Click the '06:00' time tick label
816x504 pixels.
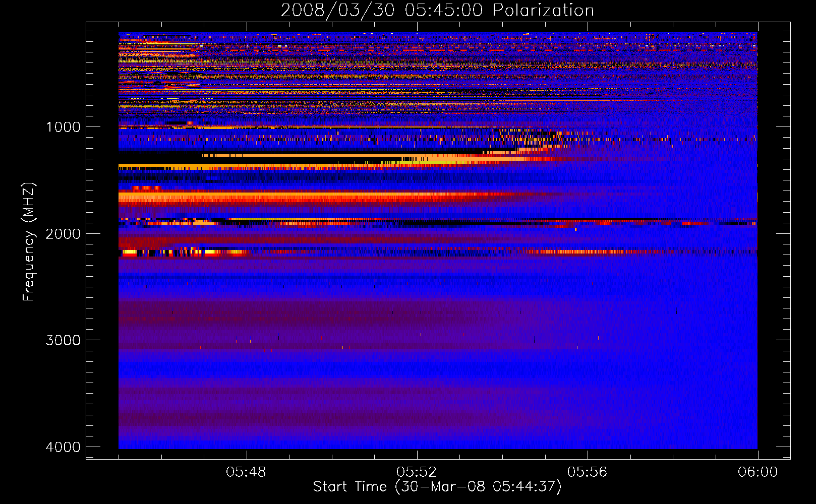[x=757, y=472]
